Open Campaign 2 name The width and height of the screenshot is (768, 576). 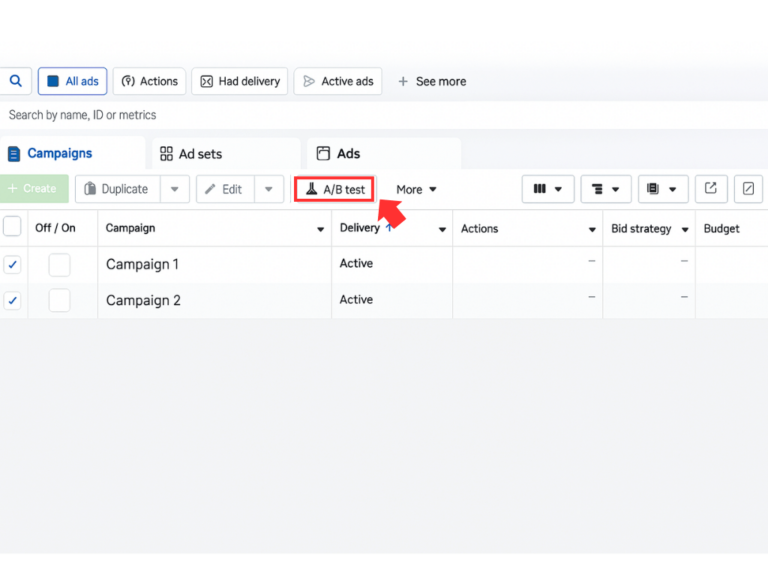(144, 300)
